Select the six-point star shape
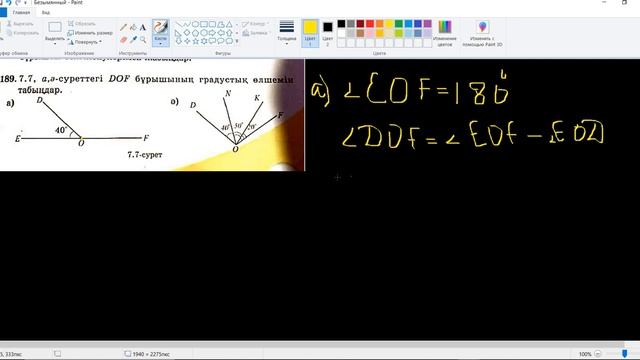Viewport: 640px width, 360px height. [204, 41]
